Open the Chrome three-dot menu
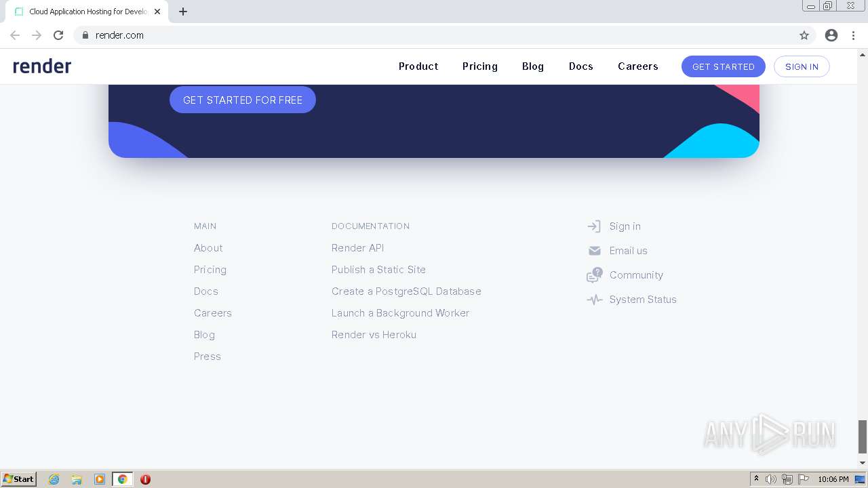Image resolution: width=868 pixels, height=488 pixels. (x=854, y=35)
